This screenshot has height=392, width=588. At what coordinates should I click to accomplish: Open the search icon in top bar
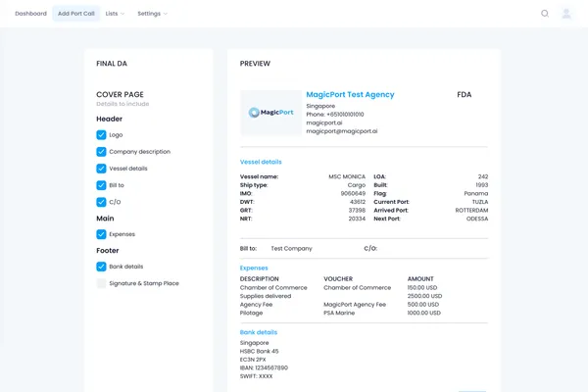tap(545, 14)
